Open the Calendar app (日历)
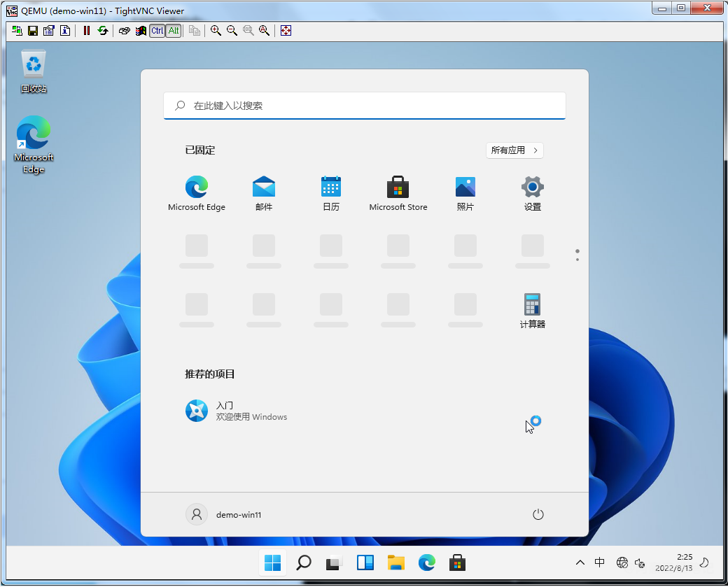728x587 pixels. pos(330,192)
